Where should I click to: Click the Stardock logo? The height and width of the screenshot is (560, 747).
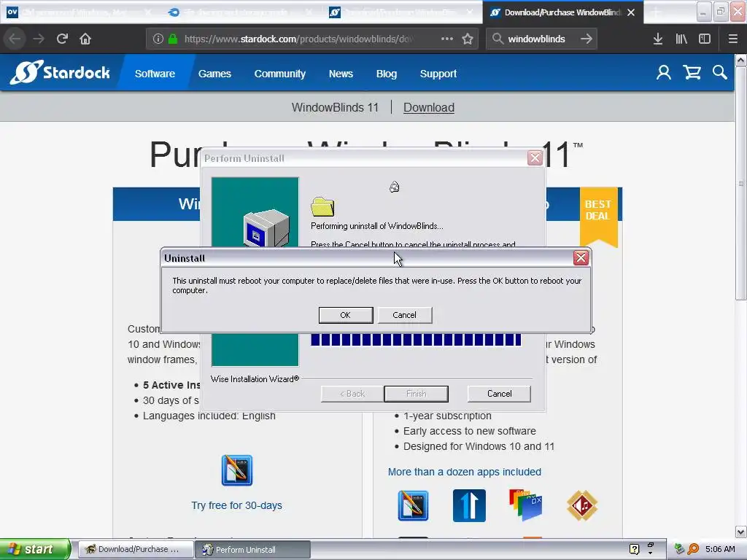click(x=60, y=72)
